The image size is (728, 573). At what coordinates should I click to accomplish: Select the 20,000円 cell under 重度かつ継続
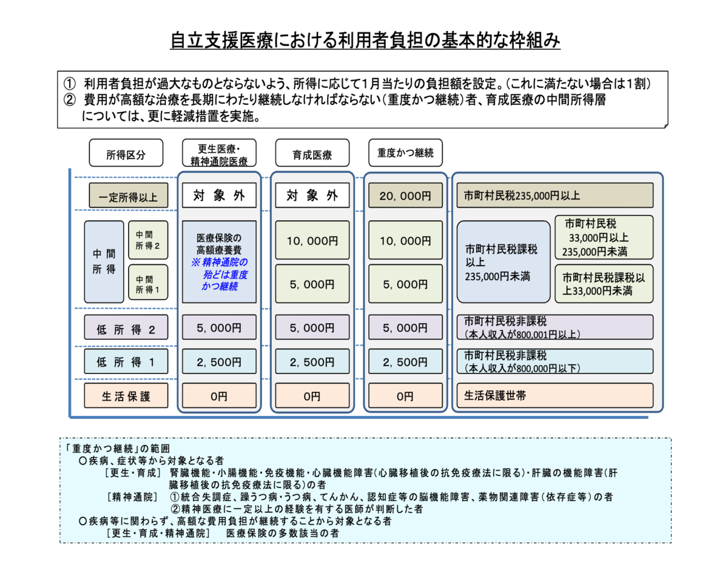tap(404, 195)
